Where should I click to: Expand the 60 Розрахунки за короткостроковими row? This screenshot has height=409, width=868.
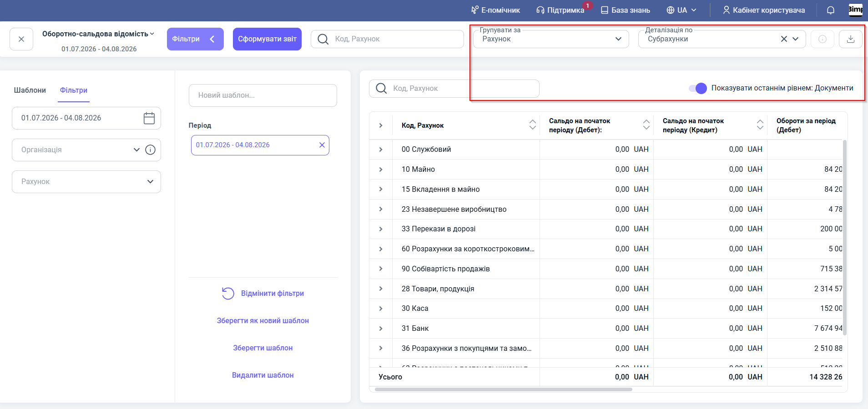coord(381,249)
